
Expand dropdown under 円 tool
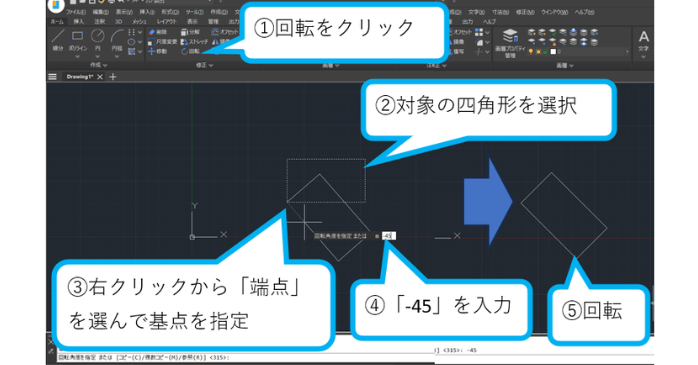[97, 57]
